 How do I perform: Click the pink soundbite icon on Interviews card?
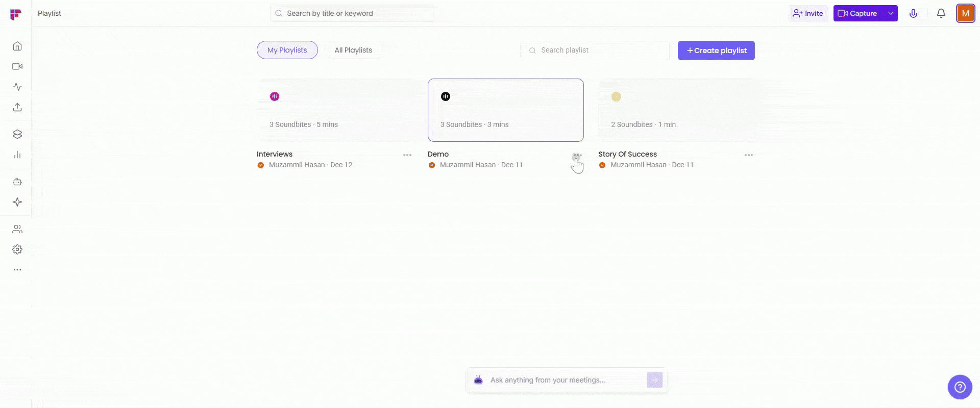click(x=275, y=96)
